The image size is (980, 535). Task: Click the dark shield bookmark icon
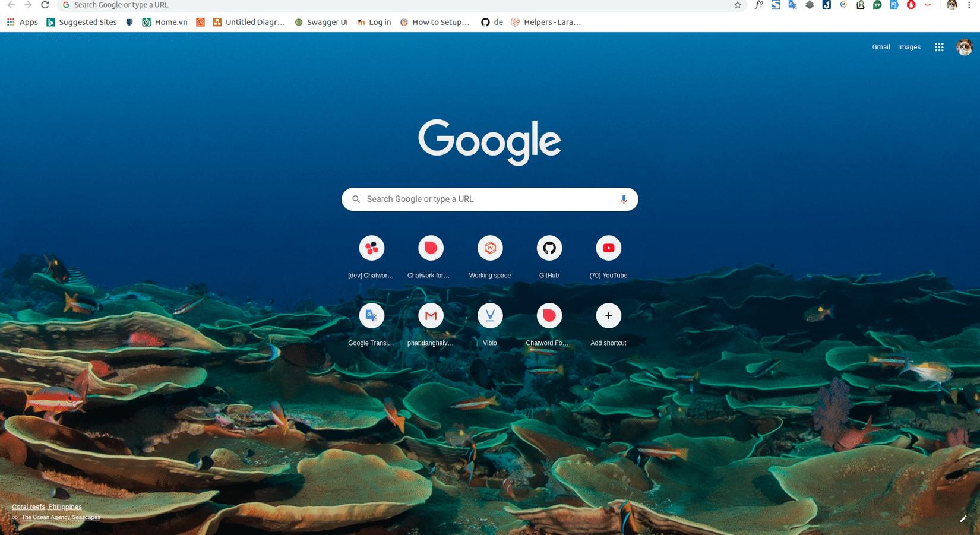[129, 22]
